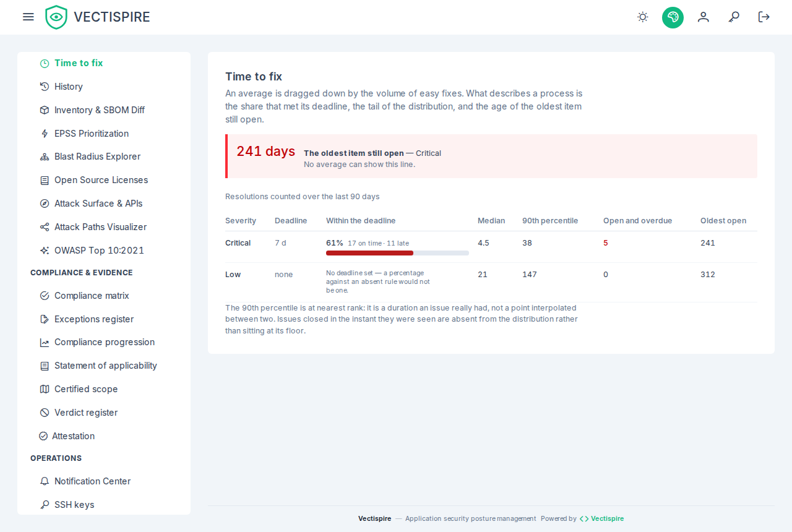Screen dimensions: 792x532
Task: Click the key icon in header
Action: 734,17
